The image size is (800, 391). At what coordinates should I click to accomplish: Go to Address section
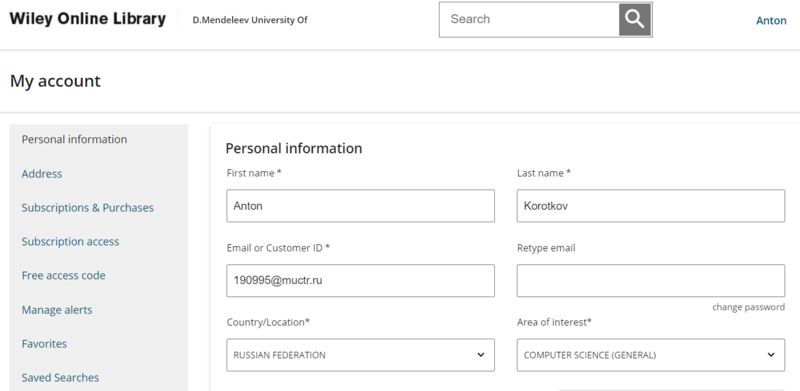(x=42, y=174)
